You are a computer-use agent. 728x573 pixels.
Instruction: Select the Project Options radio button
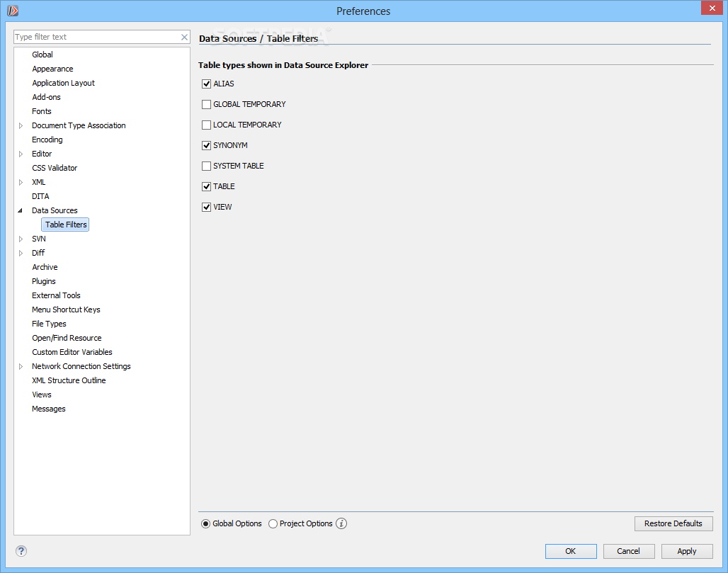pos(273,524)
